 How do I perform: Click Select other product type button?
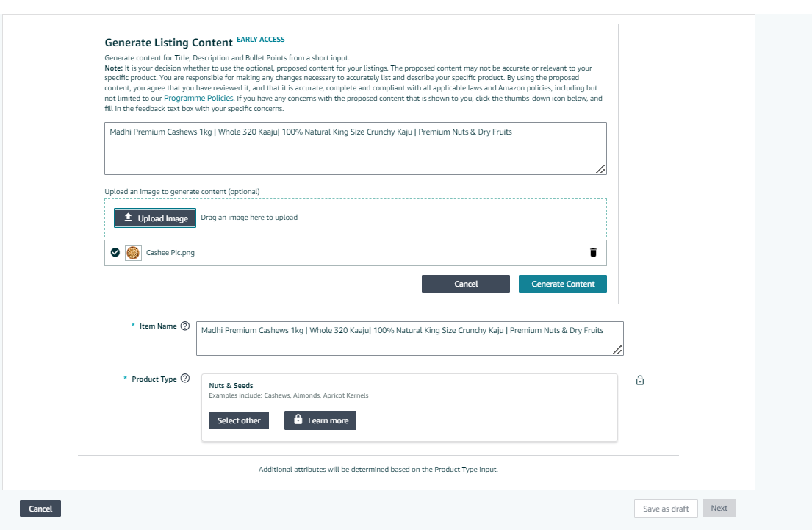[239, 420]
